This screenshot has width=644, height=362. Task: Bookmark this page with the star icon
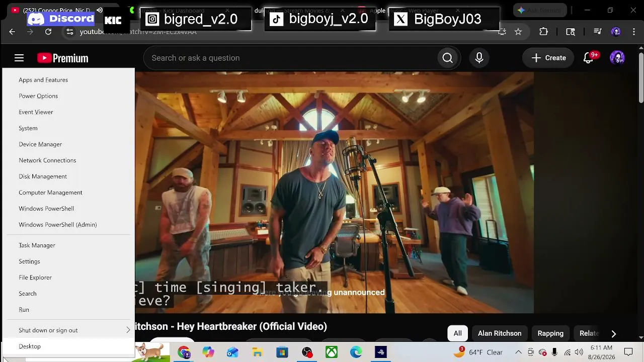coord(518,32)
